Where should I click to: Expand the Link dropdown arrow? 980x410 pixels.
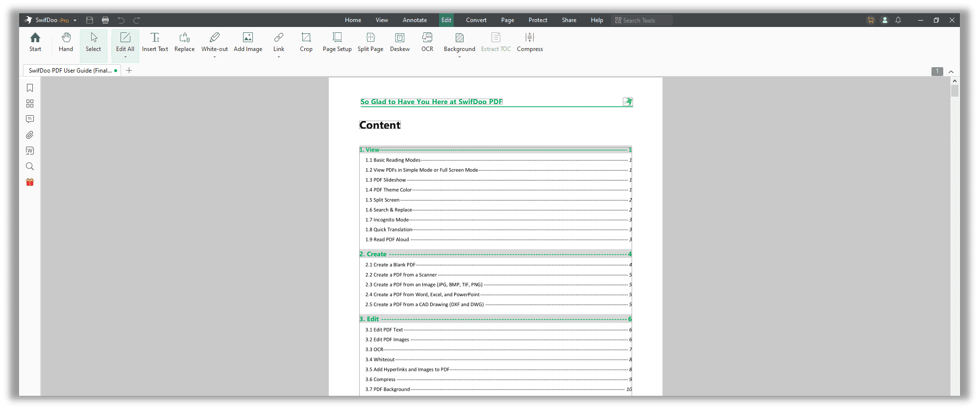[x=279, y=57]
